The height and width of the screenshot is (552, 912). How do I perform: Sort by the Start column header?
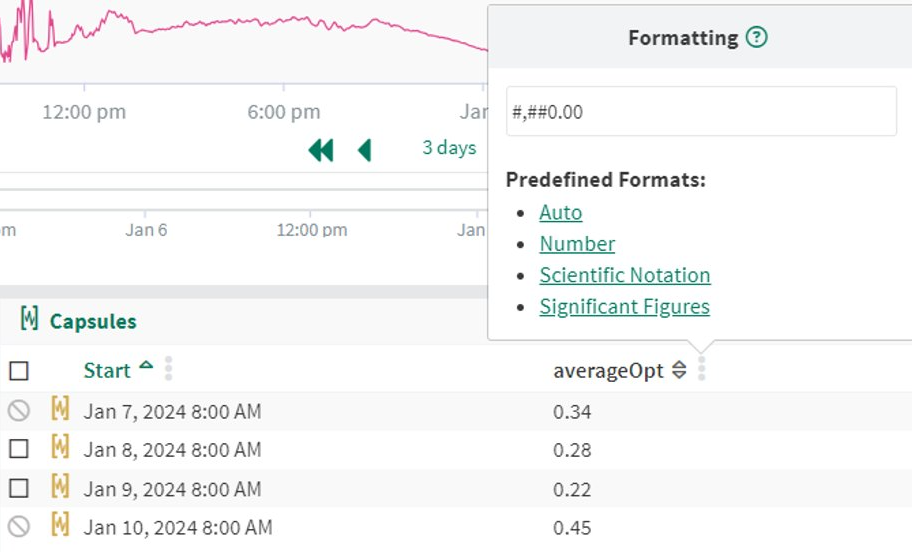click(x=107, y=370)
